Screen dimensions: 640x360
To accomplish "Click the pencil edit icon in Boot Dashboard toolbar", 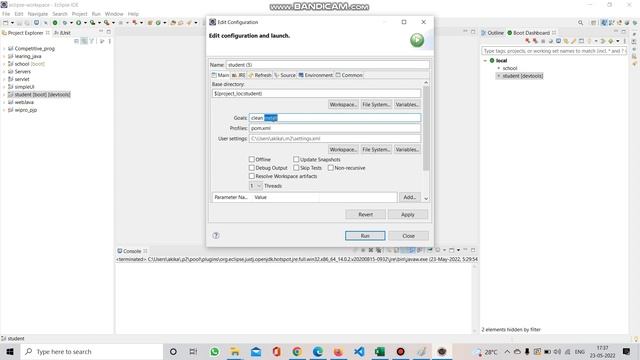I will (x=573, y=41).
